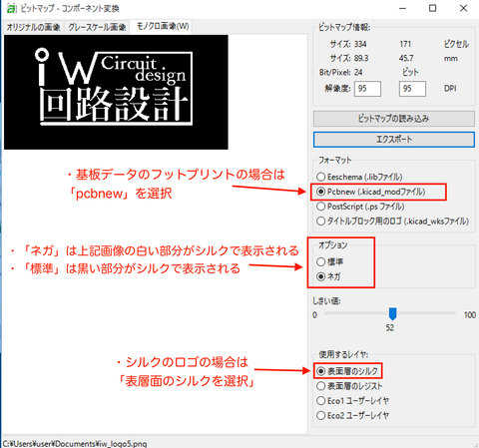The width and height of the screenshot is (479, 448).
Task: Select Pcbnew (.kicad_modファイル) format
Action: coord(371,192)
